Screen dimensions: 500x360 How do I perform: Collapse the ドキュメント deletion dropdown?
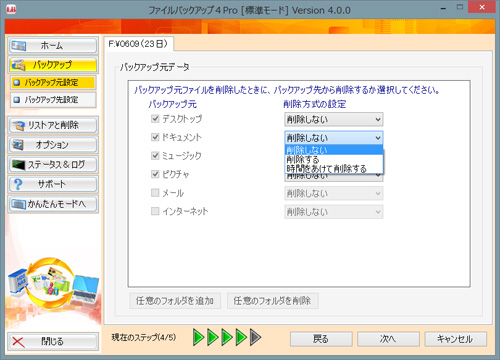[334, 138]
